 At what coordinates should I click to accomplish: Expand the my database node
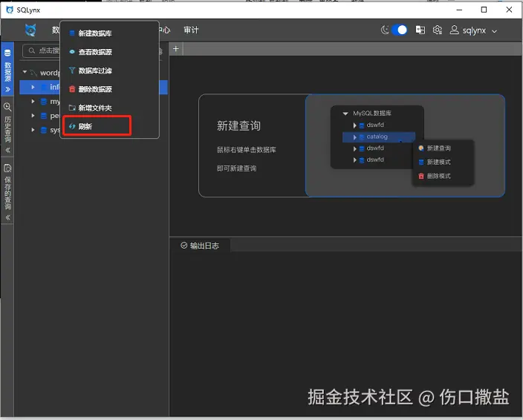[x=33, y=101]
